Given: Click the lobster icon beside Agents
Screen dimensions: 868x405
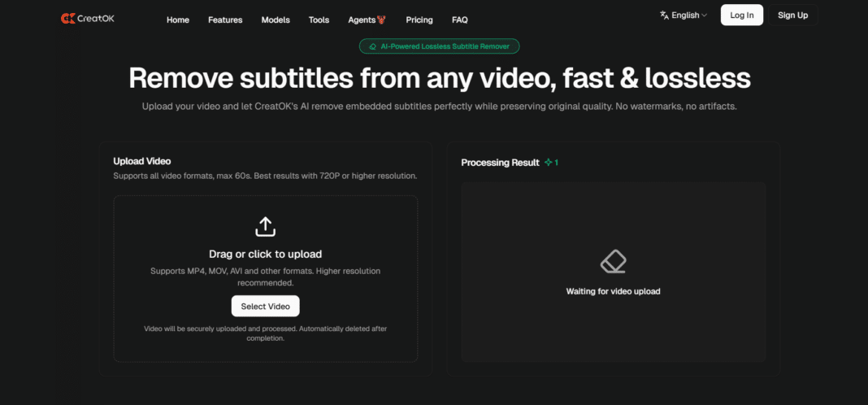Looking at the screenshot, I should click(382, 20).
